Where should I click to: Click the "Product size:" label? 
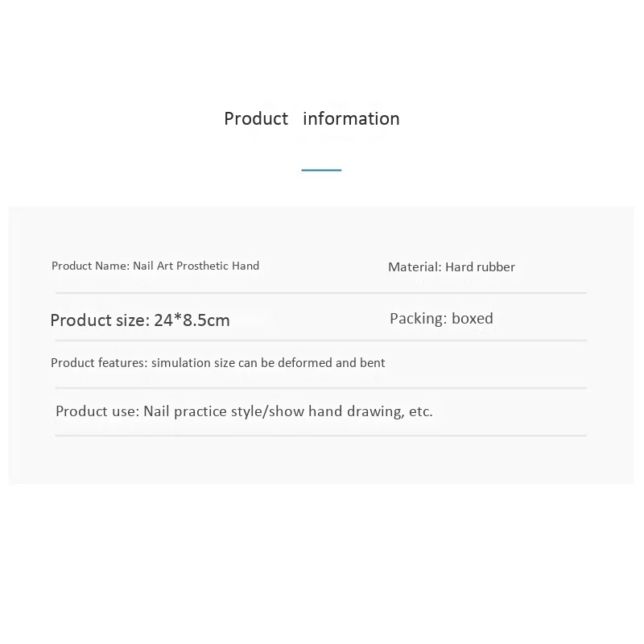tap(100, 320)
